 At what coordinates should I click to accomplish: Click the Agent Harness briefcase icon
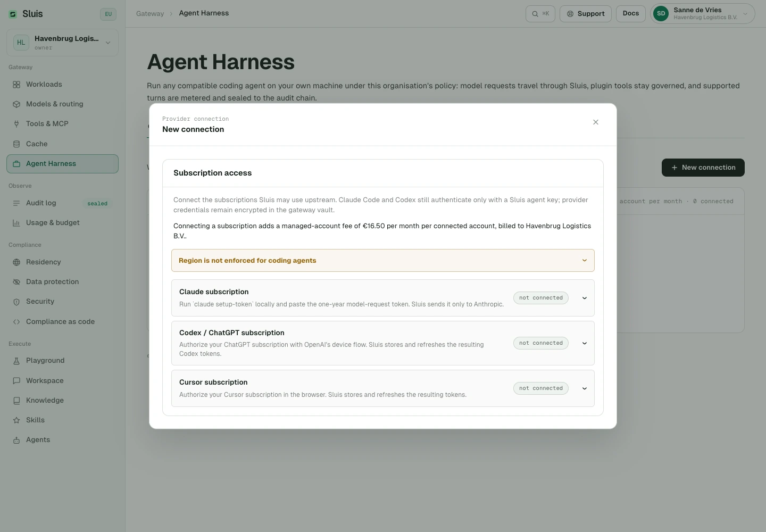[16, 164]
